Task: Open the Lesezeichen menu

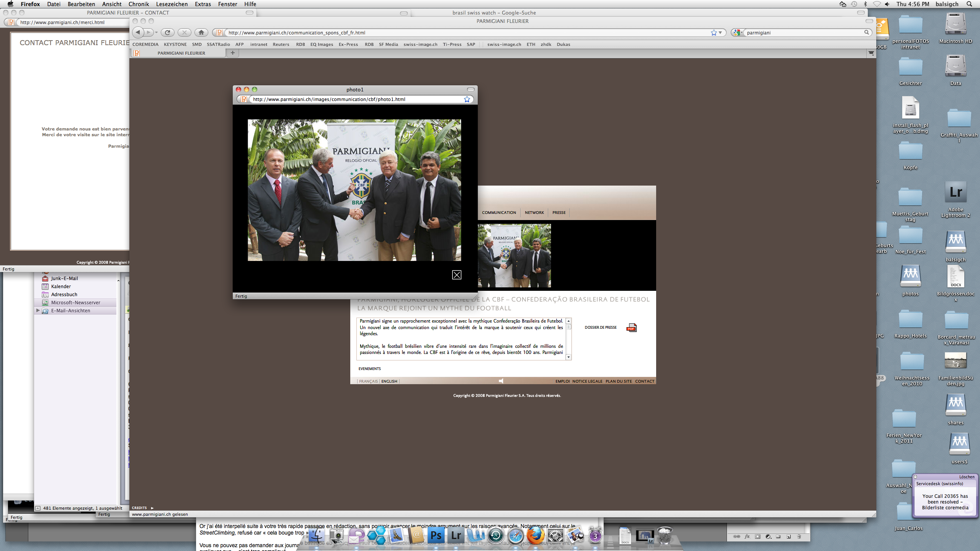Action: tap(171, 4)
